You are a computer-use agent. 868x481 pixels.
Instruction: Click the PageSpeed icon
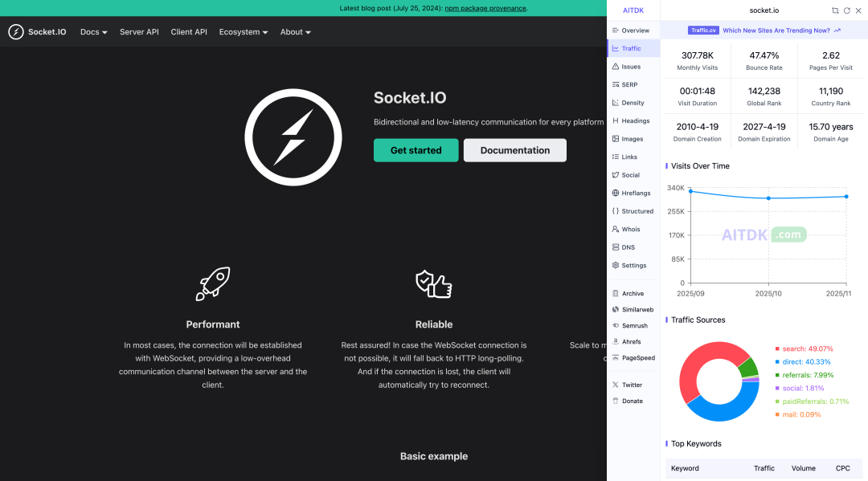(x=616, y=357)
